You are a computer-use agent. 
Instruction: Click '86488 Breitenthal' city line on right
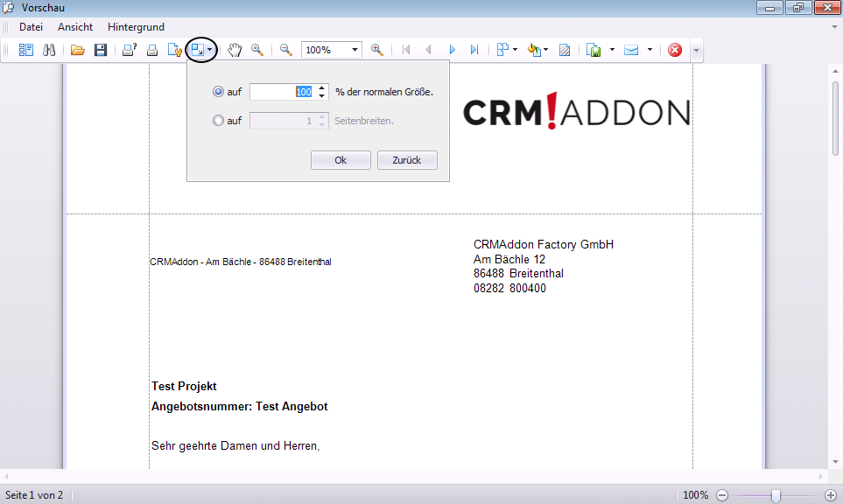click(518, 274)
